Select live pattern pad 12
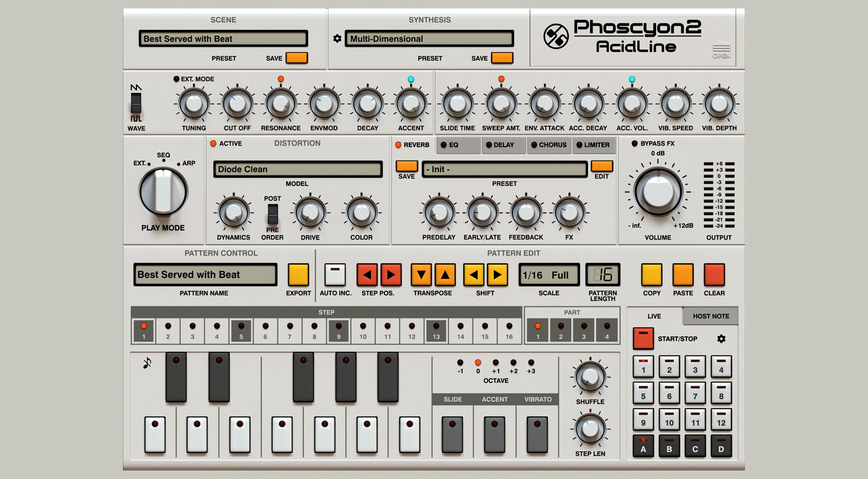The image size is (868, 479). coord(721,419)
